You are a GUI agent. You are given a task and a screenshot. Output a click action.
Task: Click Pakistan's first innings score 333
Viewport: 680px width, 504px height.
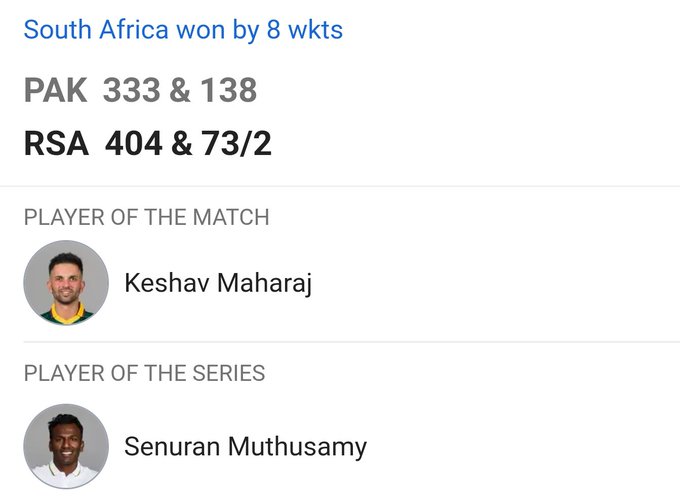click(x=132, y=91)
